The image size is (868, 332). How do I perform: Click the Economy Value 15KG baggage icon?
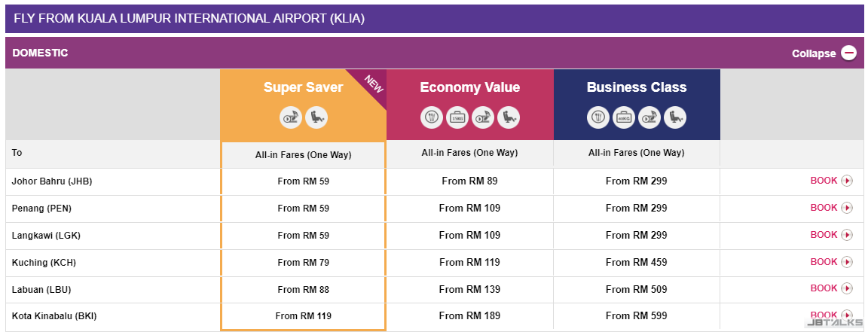[x=457, y=117]
